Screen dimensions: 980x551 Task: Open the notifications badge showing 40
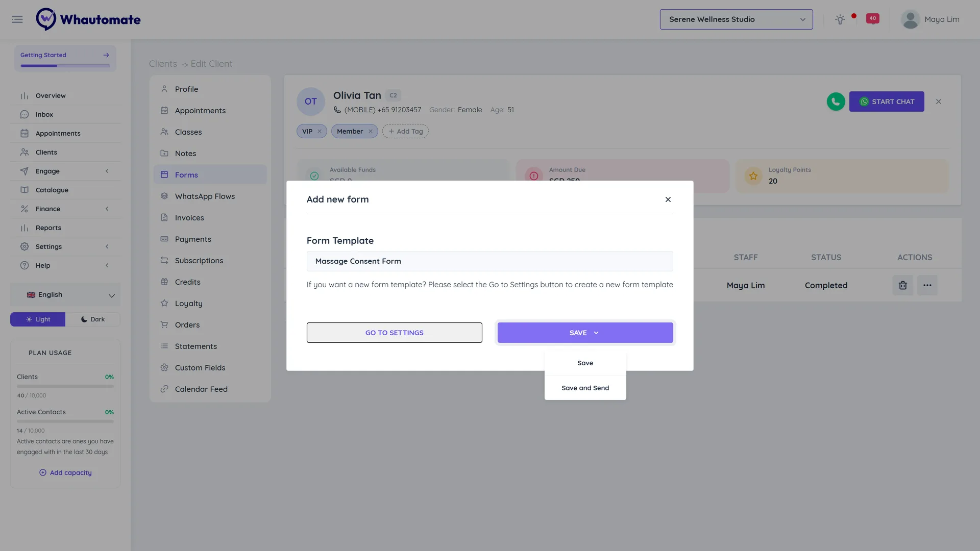pyautogui.click(x=872, y=18)
